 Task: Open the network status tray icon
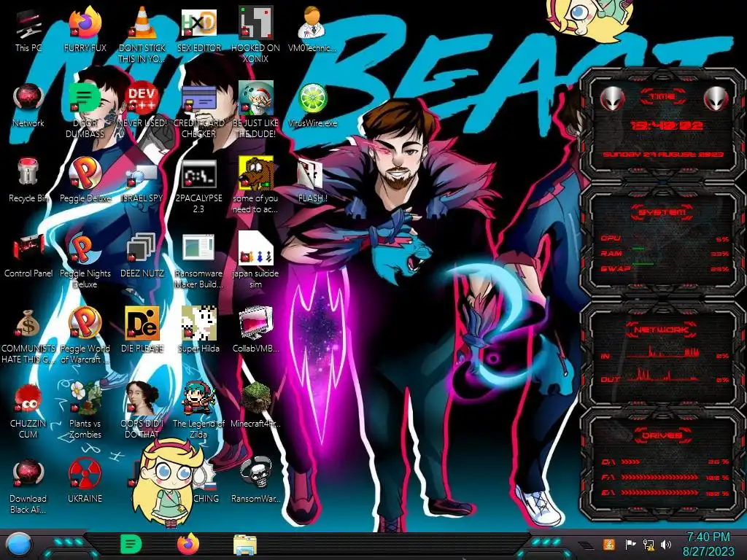point(649,545)
